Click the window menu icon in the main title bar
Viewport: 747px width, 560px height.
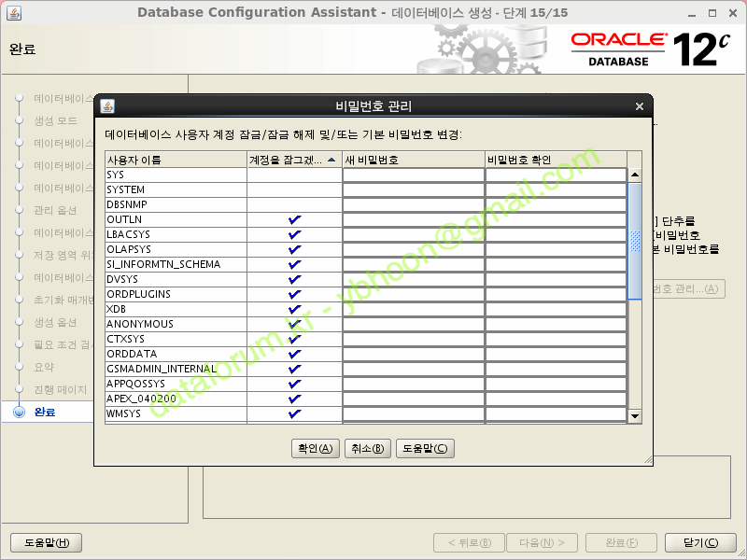[x=10, y=12]
